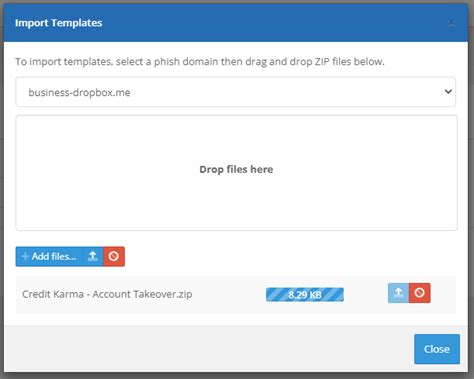Open the business-dropbox.me domain dropdown
Image resolution: width=474 pixels, height=379 pixels.
(236, 92)
